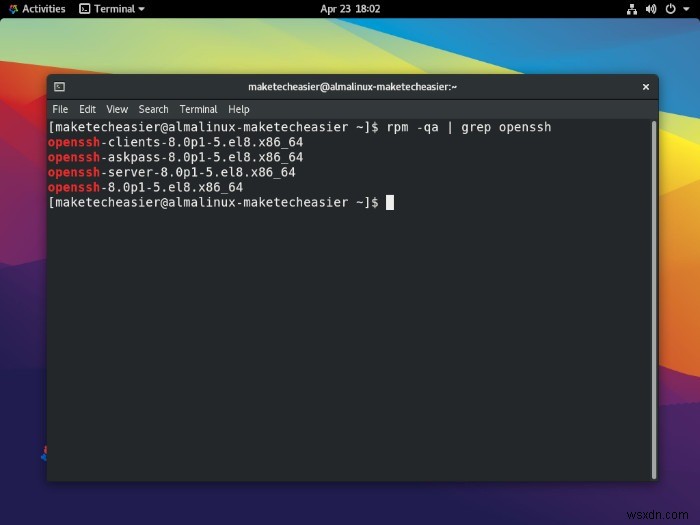Expand the system menu arrow

point(686,9)
